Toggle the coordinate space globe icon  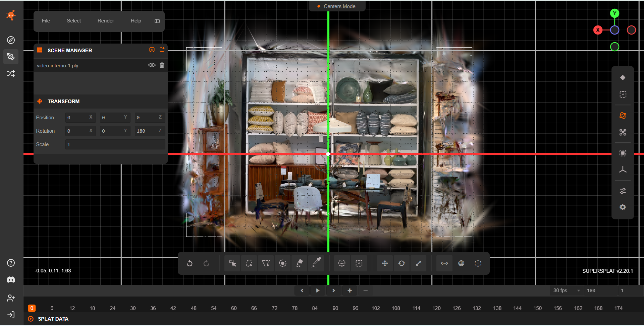point(461,264)
